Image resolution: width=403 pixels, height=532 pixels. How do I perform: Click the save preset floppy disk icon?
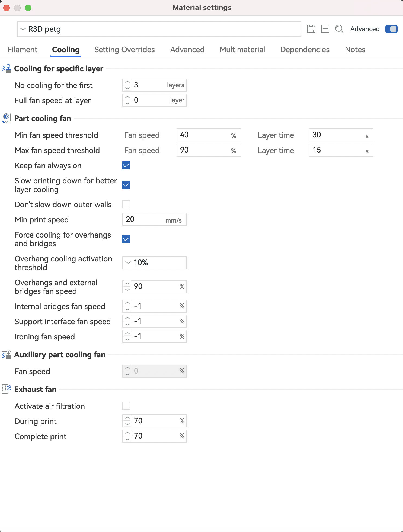tap(311, 29)
